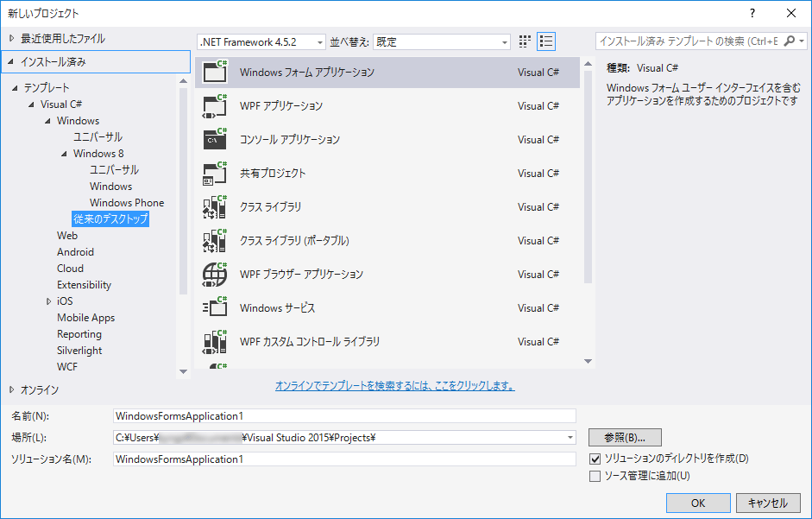Viewport: 812px width, 519px height.
Task: Toggle ソリューションのディレクトリを作成 checkbox
Action: (x=595, y=459)
